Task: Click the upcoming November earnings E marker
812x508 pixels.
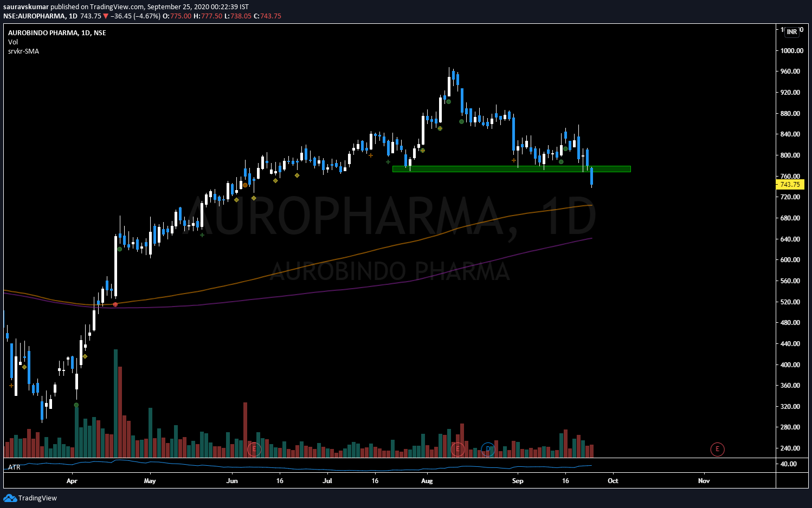Action: point(717,449)
